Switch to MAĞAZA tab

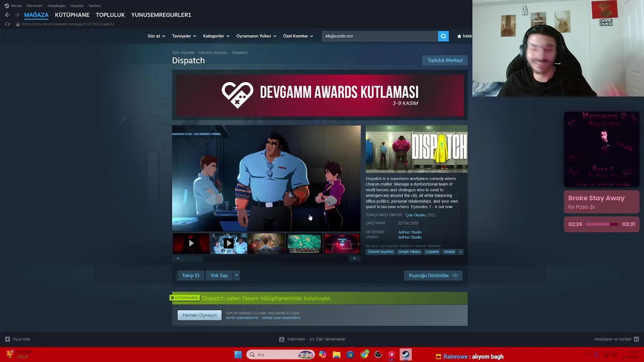click(36, 15)
